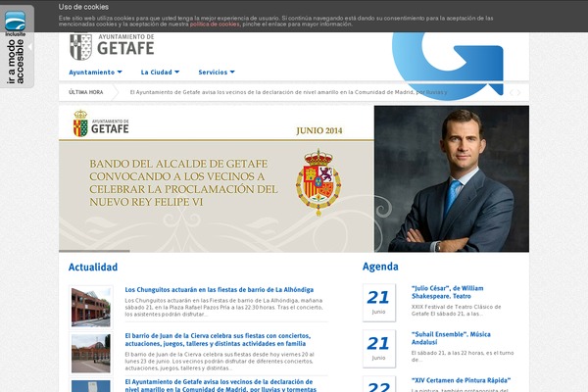The height and width of the screenshot is (392, 588).
Task: Click the large blue G logo graphic
Action: coord(448,66)
